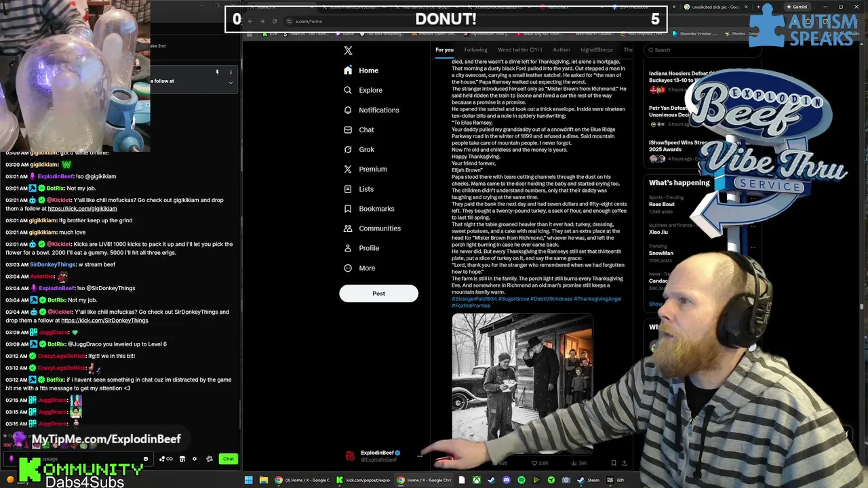Image resolution: width=868 pixels, height=488 pixels.
Task: Bookmark the Thanksgiving story post
Action: [614, 464]
